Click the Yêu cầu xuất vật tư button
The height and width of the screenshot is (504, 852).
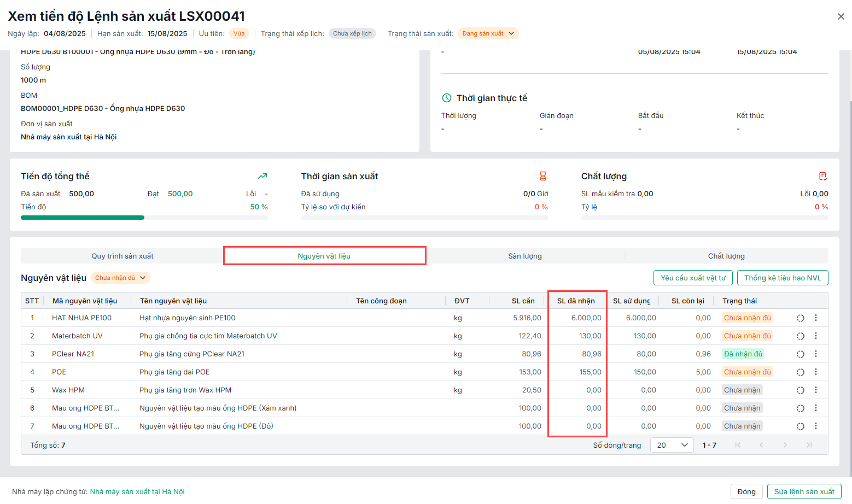point(693,278)
